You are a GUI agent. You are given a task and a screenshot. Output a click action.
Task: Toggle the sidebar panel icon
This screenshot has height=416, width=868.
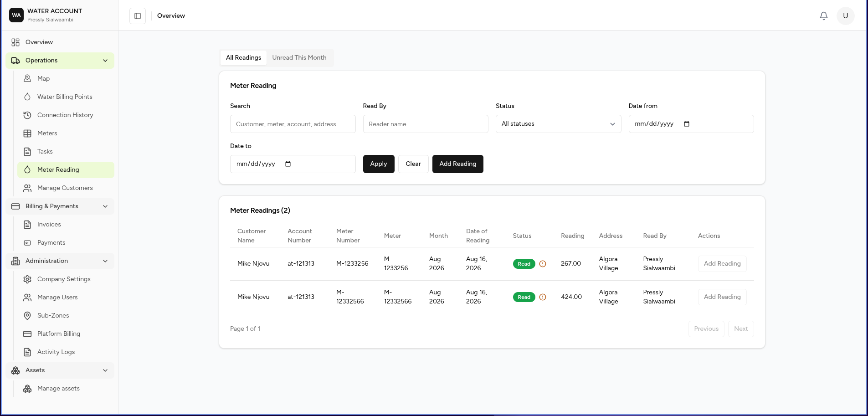click(x=138, y=16)
